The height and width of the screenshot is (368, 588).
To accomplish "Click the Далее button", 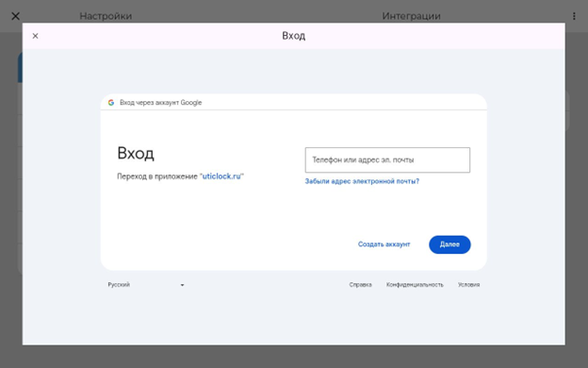I will [449, 244].
